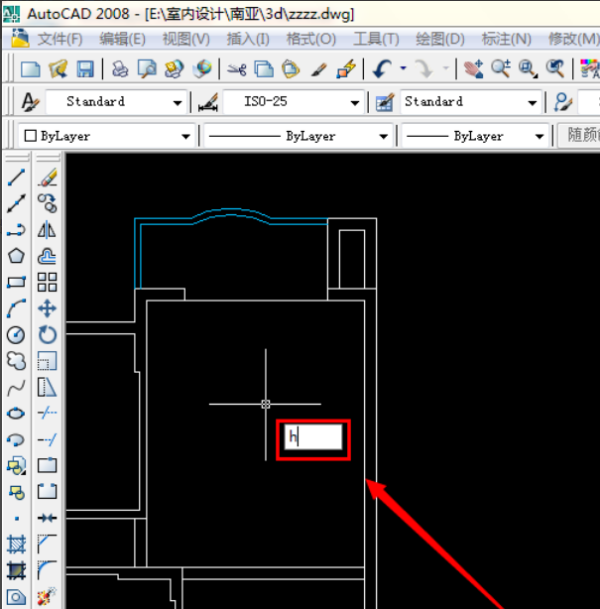This screenshot has height=609, width=600.
Task: Choose the Move tool in Modify toolbar
Action: (x=47, y=309)
